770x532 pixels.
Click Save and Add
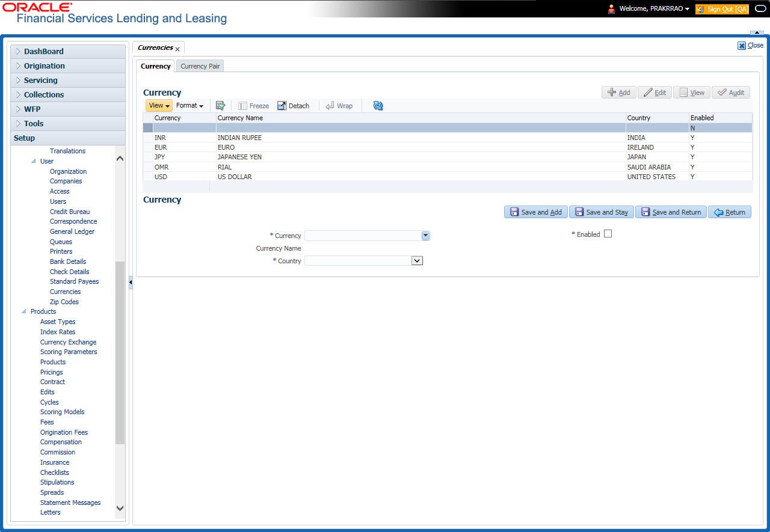pyautogui.click(x=535, y=212)
